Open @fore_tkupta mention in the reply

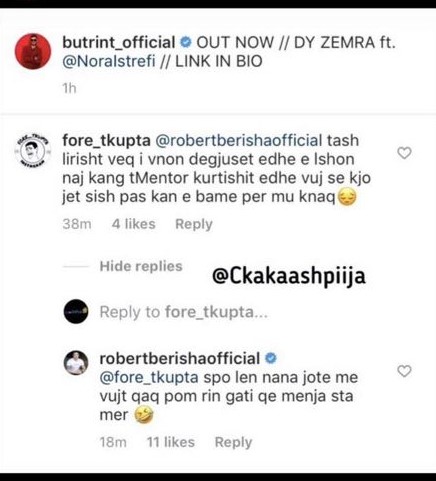(149, 378)
